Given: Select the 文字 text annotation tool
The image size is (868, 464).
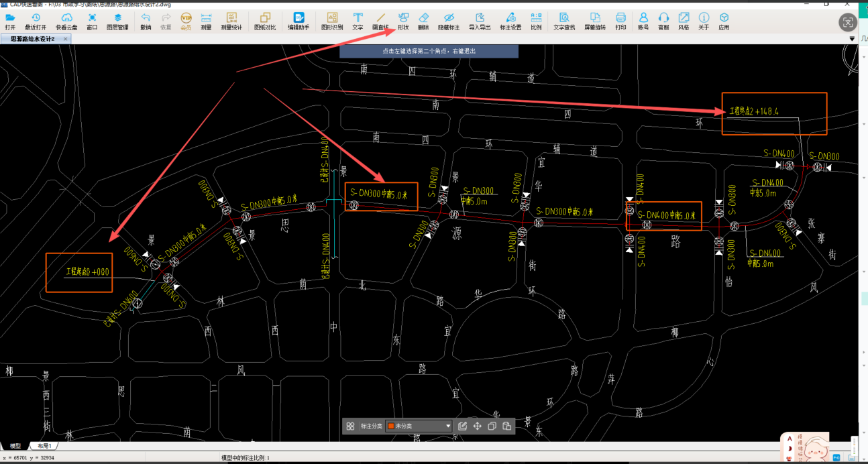Looking at the screenshot, I should [358, 21].
